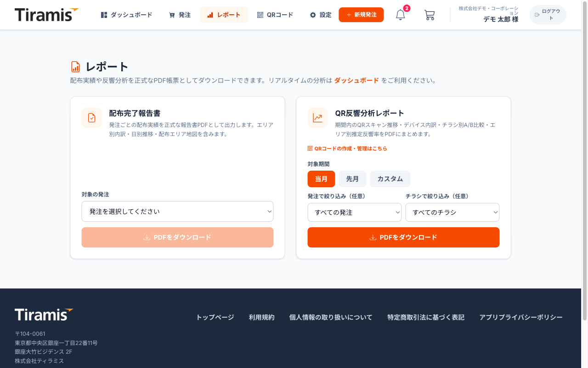
Task: Select the カスタム period option
Action: [390, 179]
